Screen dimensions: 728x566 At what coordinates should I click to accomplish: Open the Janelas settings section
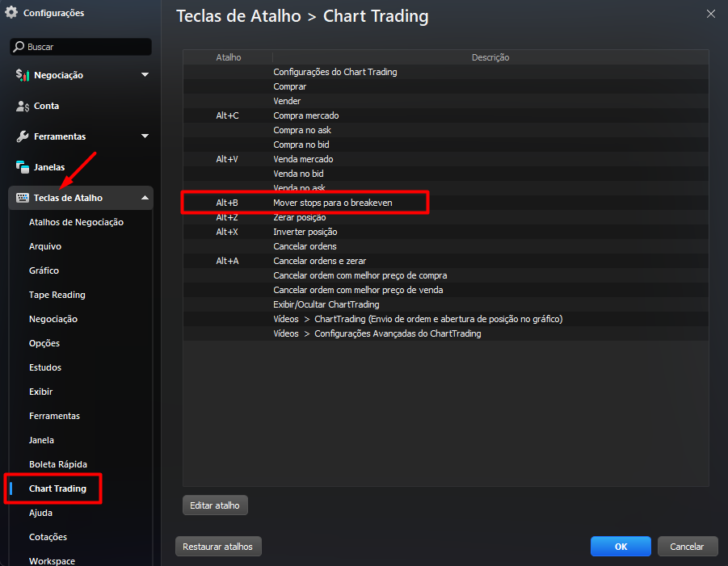point(81,167)
